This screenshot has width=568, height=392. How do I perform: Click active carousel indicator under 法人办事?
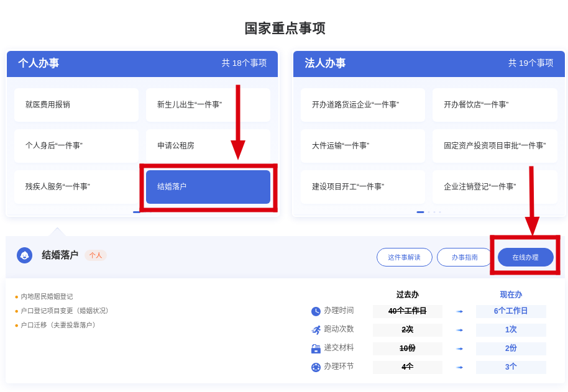tap(420, 212)
